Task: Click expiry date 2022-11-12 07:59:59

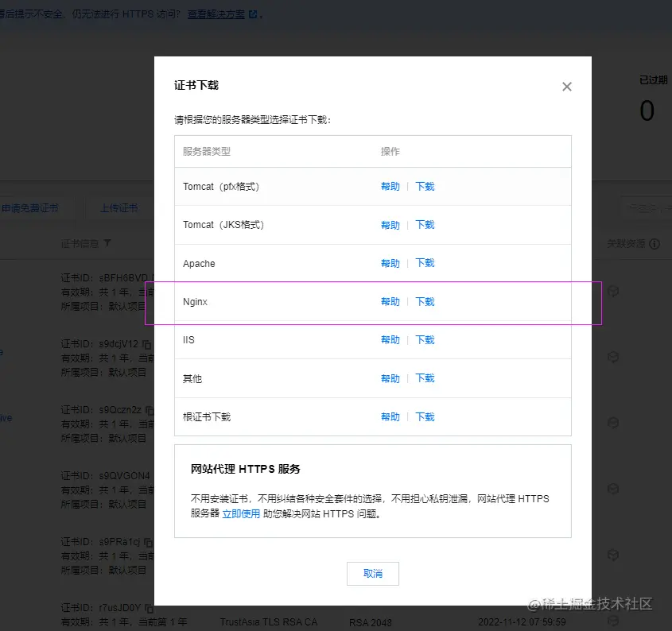Action: [522, 622]
